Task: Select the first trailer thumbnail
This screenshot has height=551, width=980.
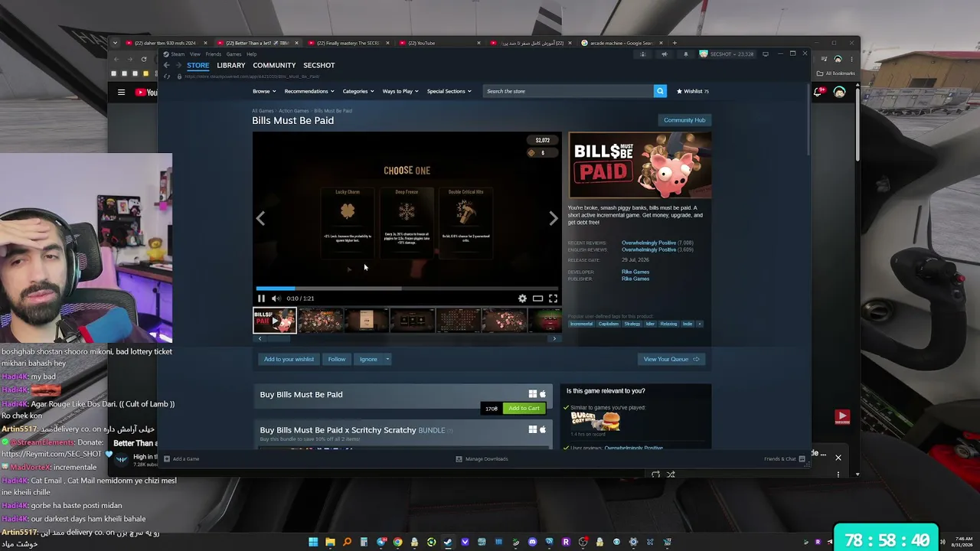Action: [275, 320]
